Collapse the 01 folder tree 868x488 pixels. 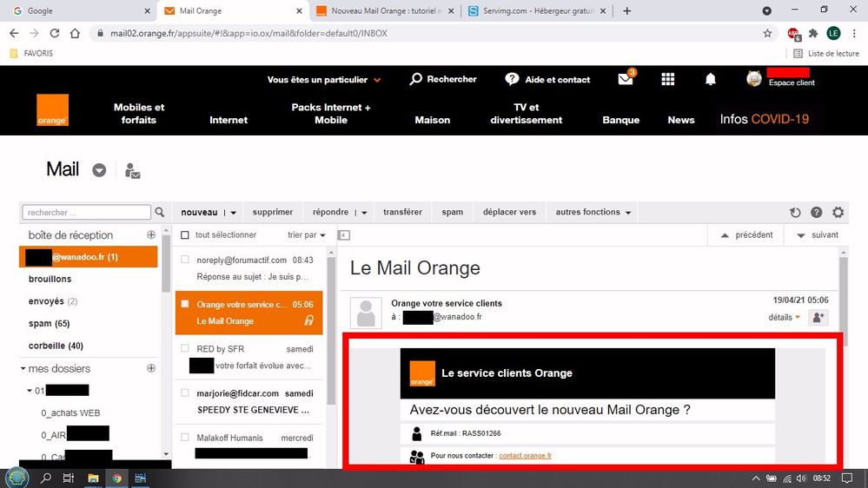pyautogui.click(x=30, y=391)
